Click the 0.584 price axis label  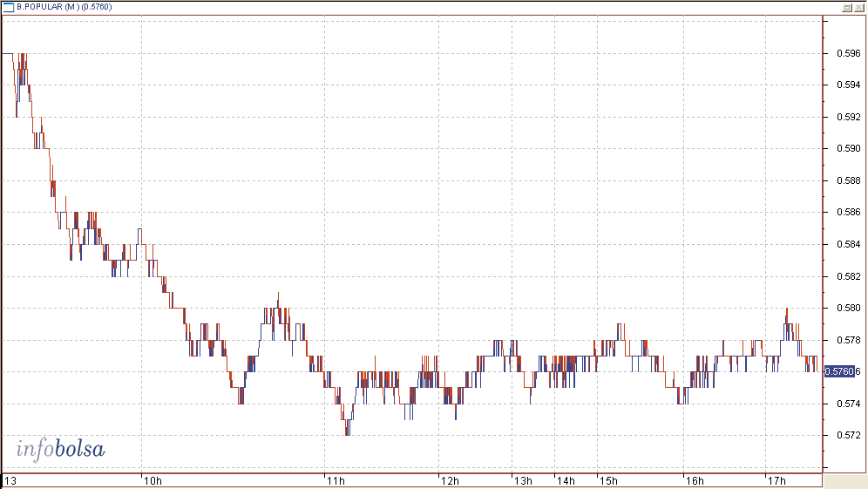point(848,244)
